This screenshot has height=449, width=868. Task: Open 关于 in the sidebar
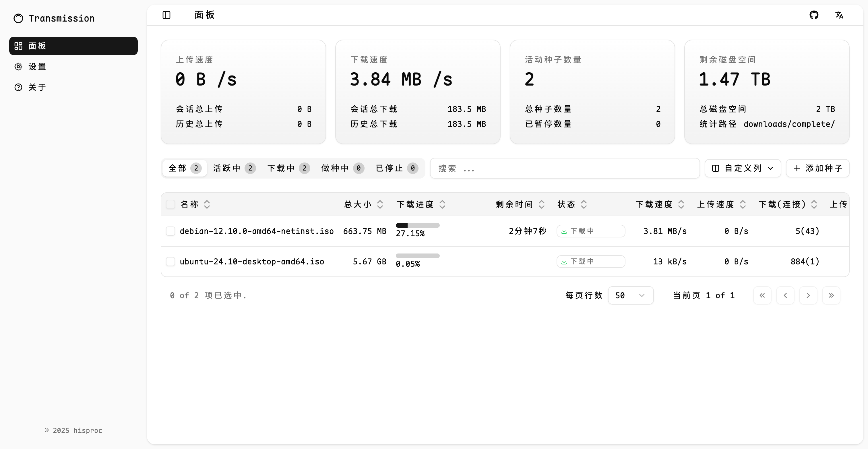tap(73, 87)
